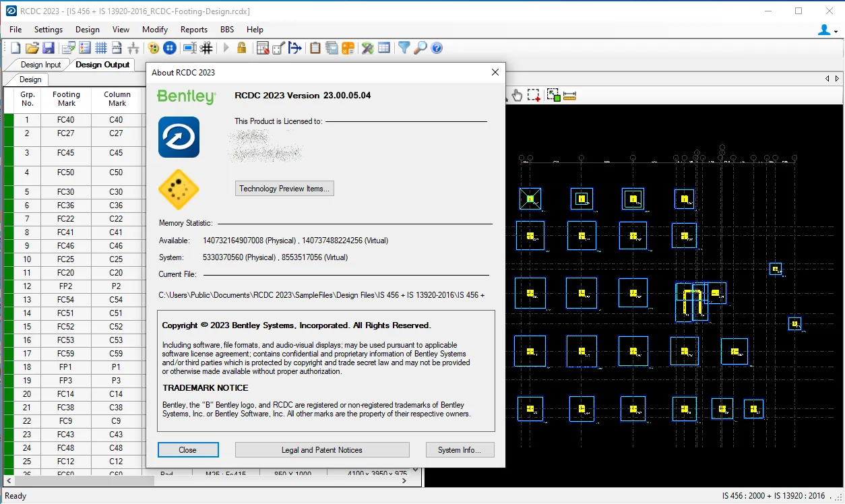Click the Open folder toolbar icon
Screen dimensions: 845x504
click(x=32, y=48)
